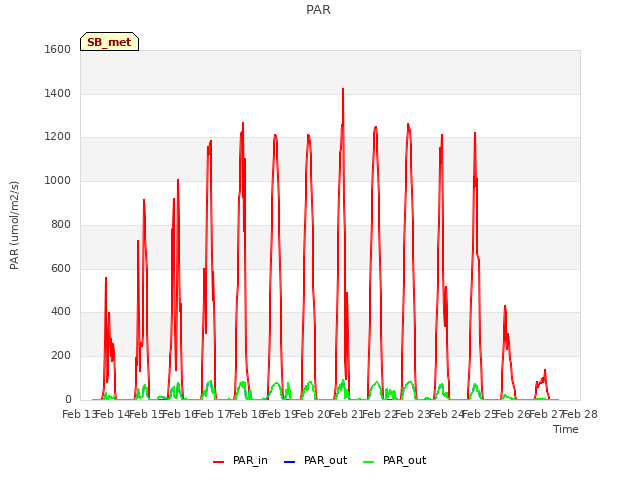
Task: Click the 800 y-axis tick label
Action: click(x=61, y=224)
